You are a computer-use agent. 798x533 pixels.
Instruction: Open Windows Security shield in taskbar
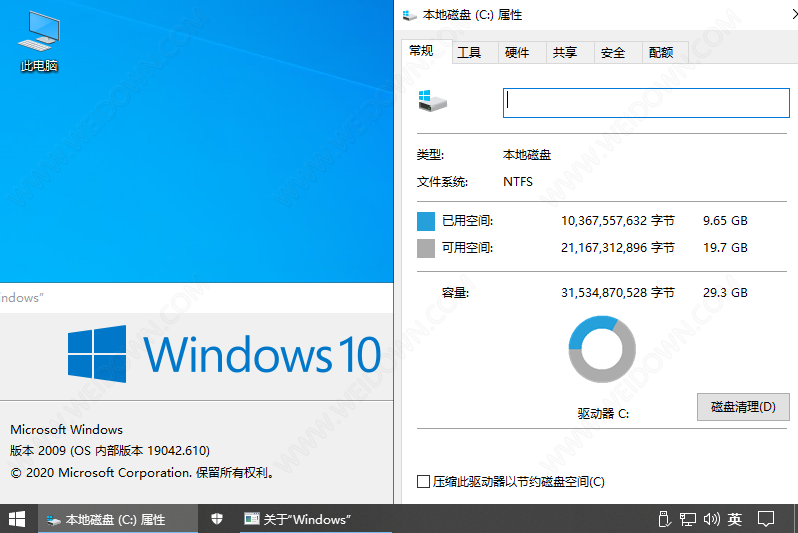(x=216, y=519)
